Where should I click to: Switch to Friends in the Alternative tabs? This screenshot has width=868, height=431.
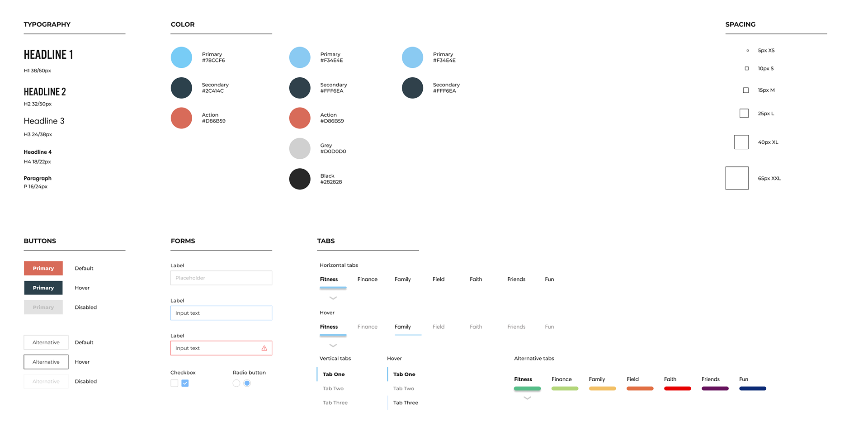(x=711, y=379)
